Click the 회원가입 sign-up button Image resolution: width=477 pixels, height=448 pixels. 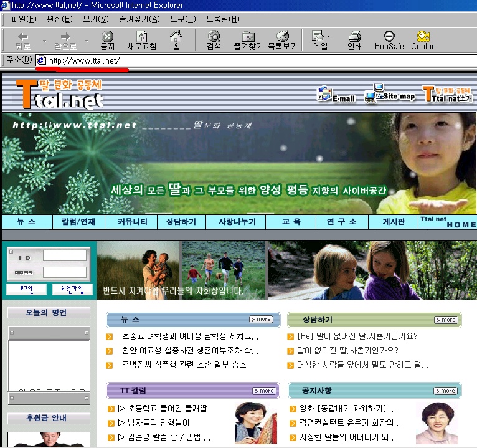coord(72,289)
